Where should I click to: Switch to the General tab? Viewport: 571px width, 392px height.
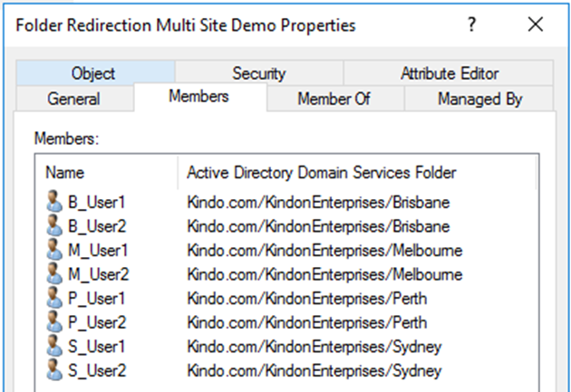(x=74, y=99)
